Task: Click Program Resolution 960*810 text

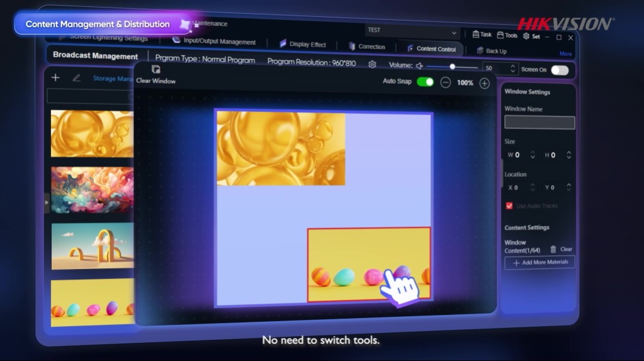Action: pyautogui.click(x=311, y=62)
